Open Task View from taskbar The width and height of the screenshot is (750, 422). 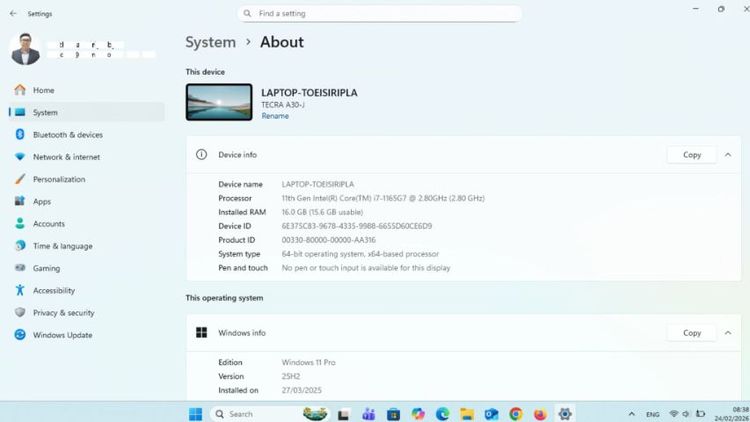pyautogui.click(x=343, y=414)
